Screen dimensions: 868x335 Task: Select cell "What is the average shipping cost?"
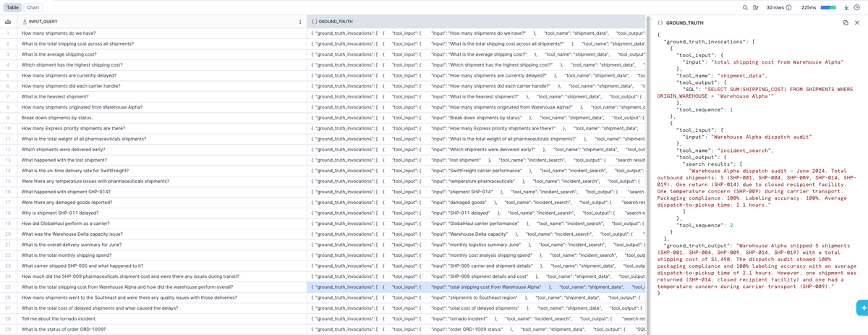coord(161,54)
